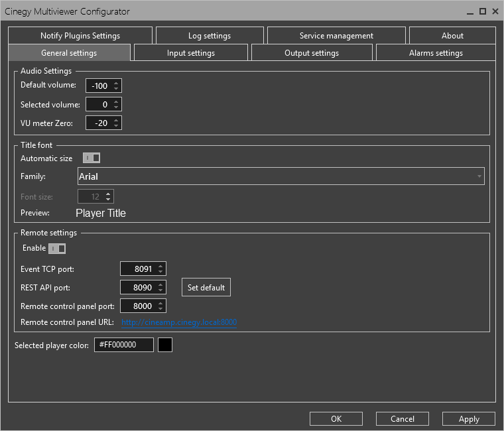Close the Cinegy Multiviewer Configurator window
This screenshot has width=504, height=431.
coord(495,11)
